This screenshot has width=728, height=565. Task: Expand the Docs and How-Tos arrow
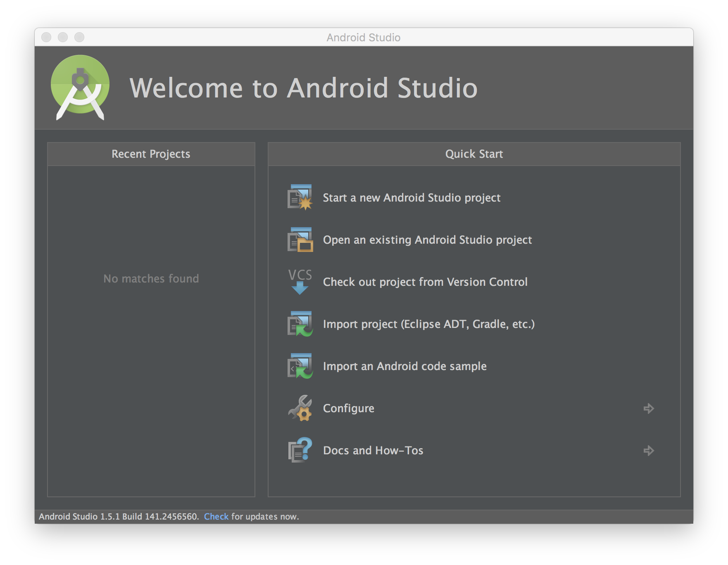coord(649,451)
